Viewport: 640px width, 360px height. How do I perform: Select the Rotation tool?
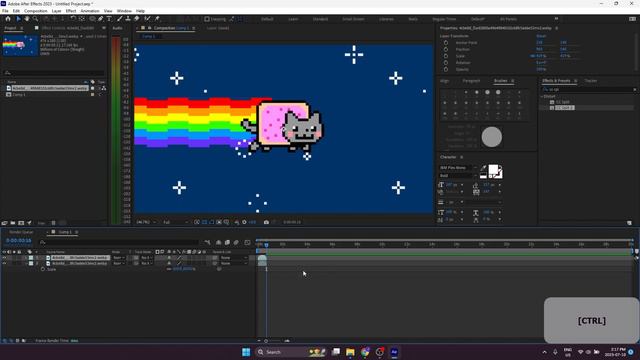[x=73, y=19]
